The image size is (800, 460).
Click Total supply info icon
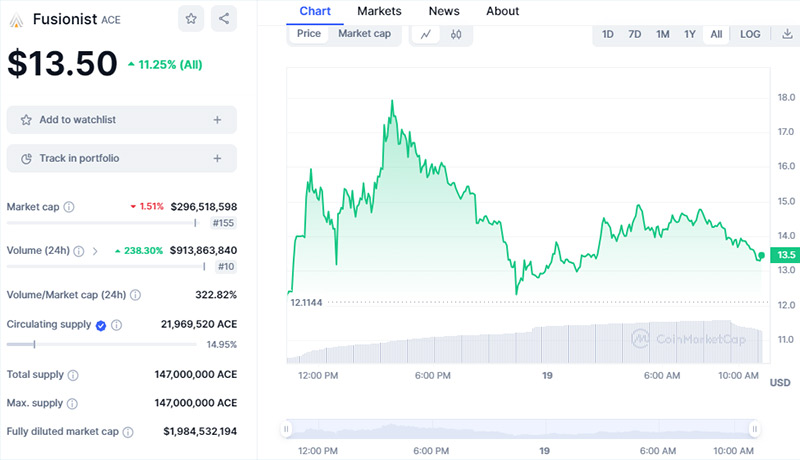point(73,375)
